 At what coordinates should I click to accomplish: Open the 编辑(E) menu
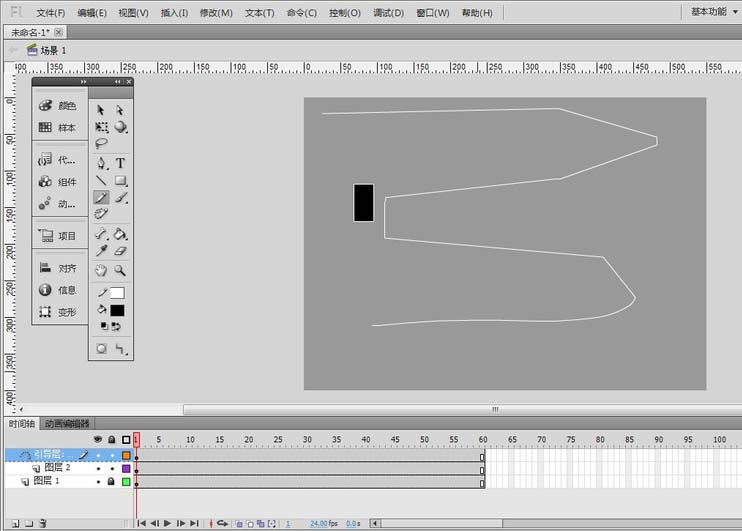(92, 13)
